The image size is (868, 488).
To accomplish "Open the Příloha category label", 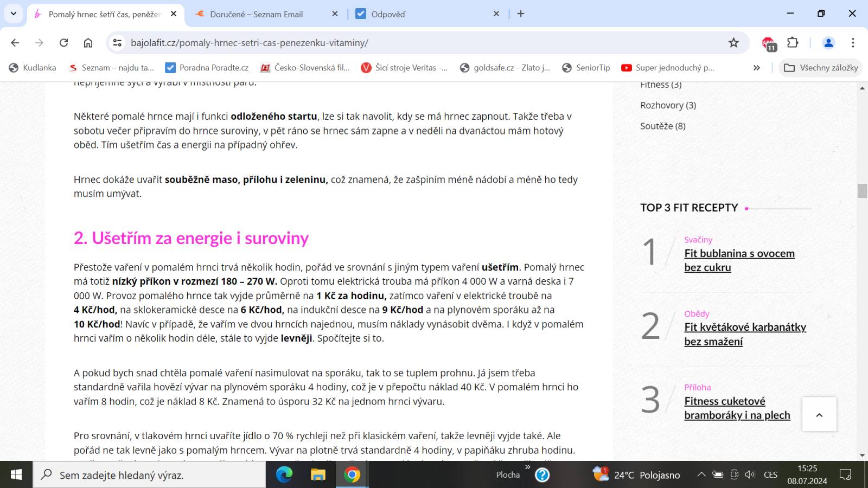I will tap(697, 387).
